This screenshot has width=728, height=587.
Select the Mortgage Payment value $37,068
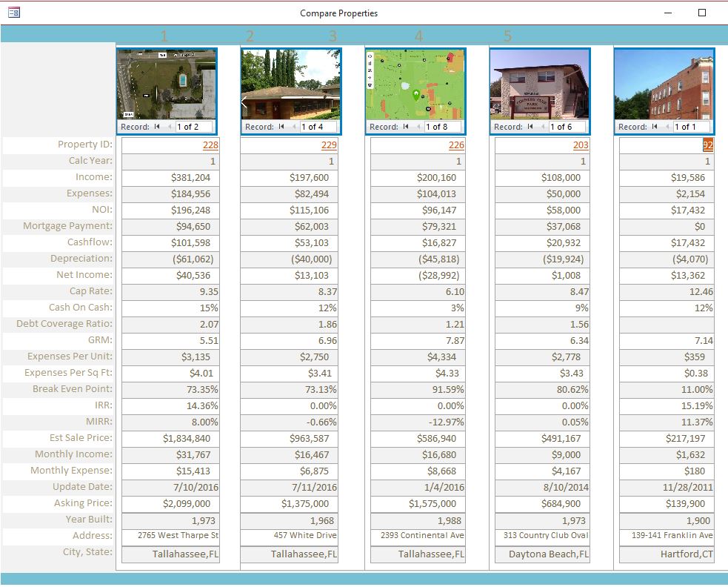542,226
